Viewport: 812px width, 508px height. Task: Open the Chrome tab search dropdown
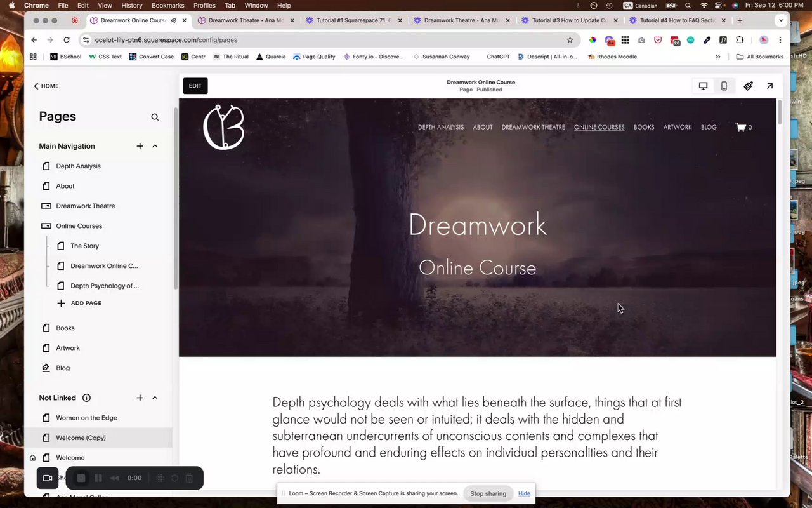pyautogui.click(x=781, y=20)
